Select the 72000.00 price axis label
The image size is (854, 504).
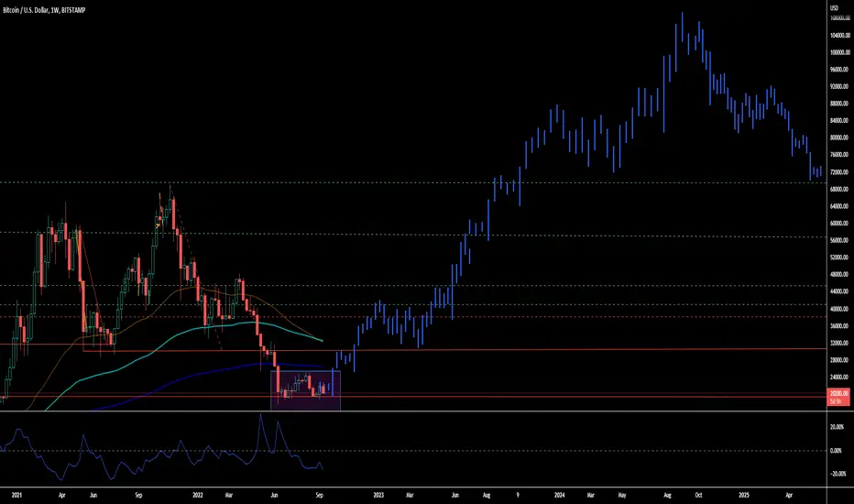tap(840, 171)
